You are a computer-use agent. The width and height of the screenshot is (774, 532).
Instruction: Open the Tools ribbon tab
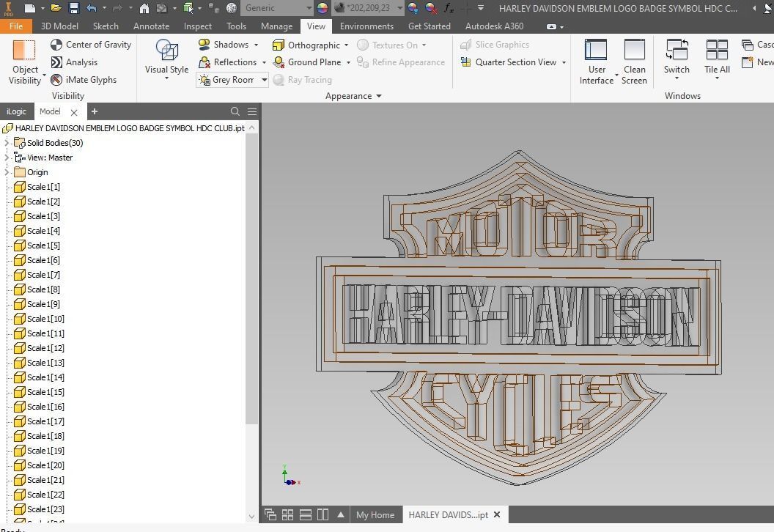coord(236,26)
